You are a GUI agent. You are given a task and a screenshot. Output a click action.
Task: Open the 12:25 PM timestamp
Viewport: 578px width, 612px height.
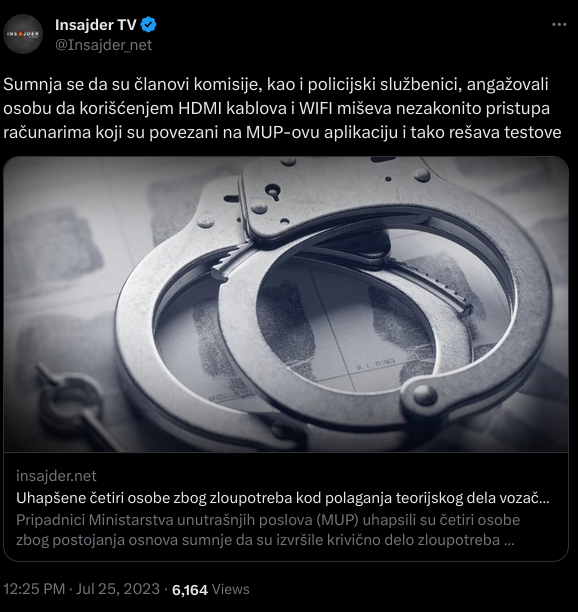pyautogui.click(x=34, y=589)
